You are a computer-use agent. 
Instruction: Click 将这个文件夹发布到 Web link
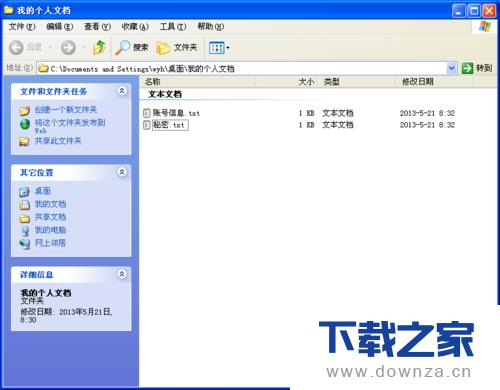pos(70,126)
